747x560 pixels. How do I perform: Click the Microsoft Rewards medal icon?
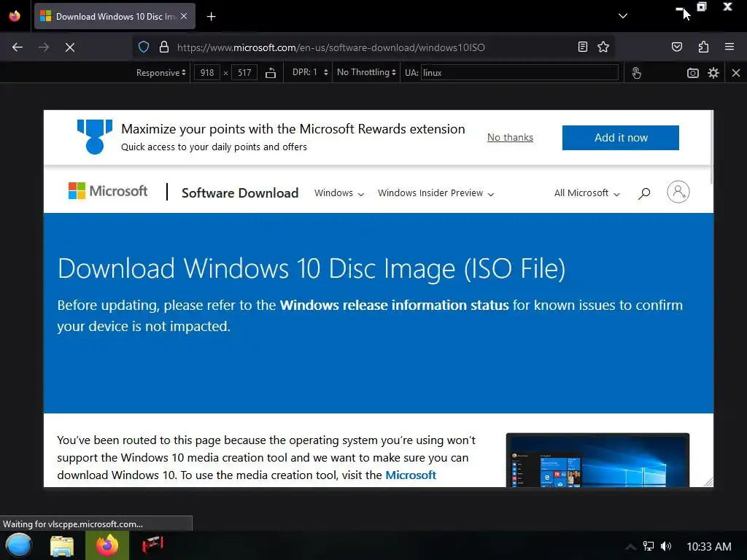95,136
